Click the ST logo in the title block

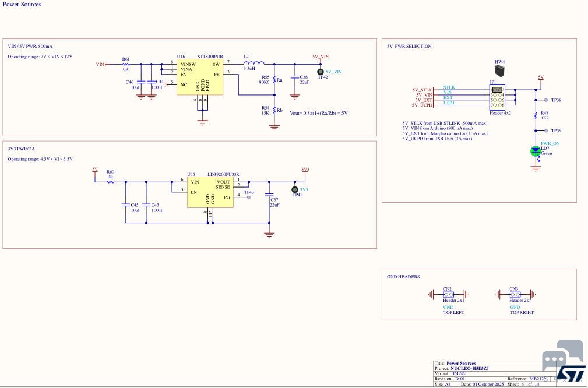[x=571, y=373]
